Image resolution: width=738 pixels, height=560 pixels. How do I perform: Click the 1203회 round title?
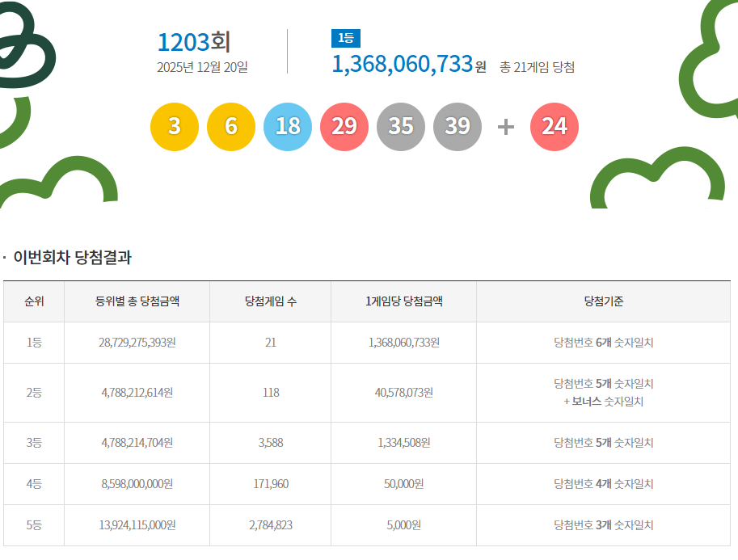coord(194,43)
